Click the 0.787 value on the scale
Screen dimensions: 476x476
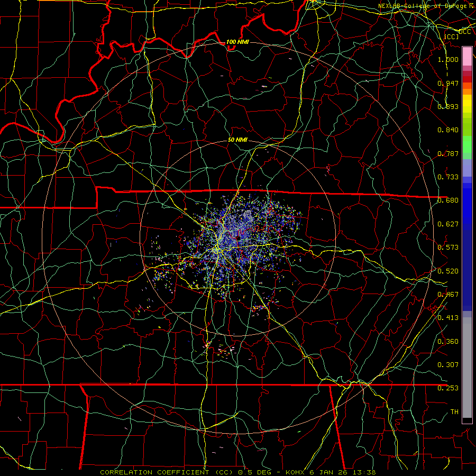point(448,153)
